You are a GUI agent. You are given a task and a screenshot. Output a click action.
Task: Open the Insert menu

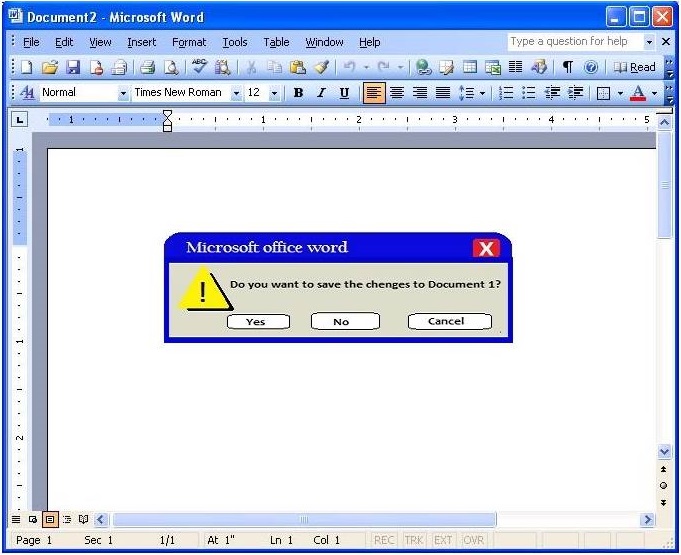pyautogui.click(x=142, y=42)
